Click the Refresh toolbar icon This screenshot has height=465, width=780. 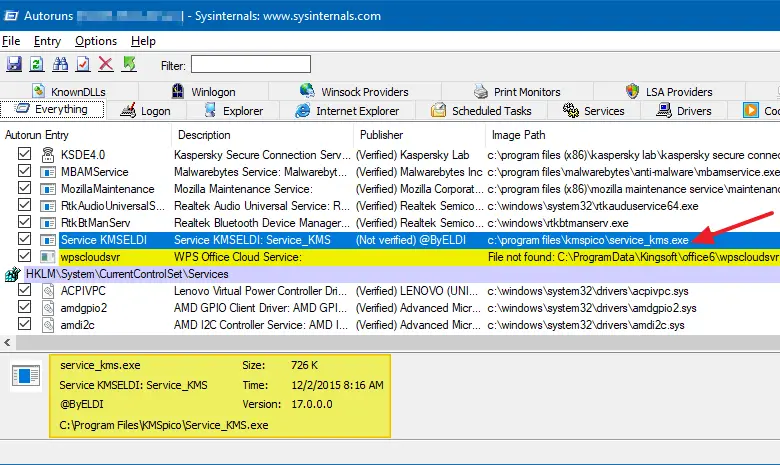pos(36,64)
